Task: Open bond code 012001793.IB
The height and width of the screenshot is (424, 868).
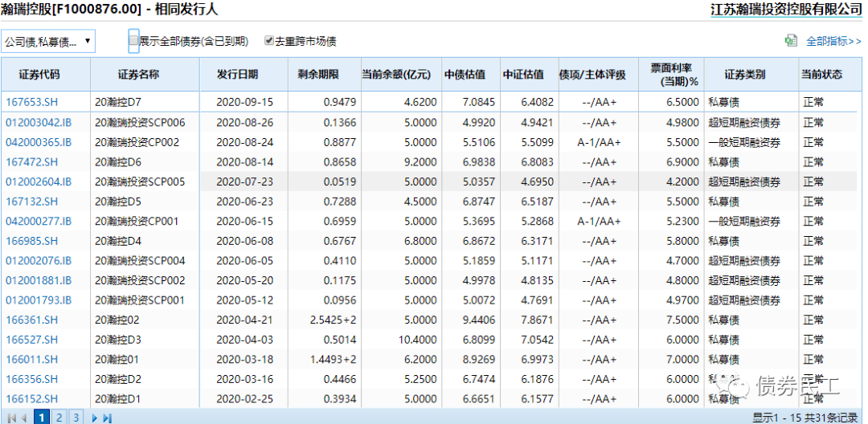Action: click(x=39, y=300)
